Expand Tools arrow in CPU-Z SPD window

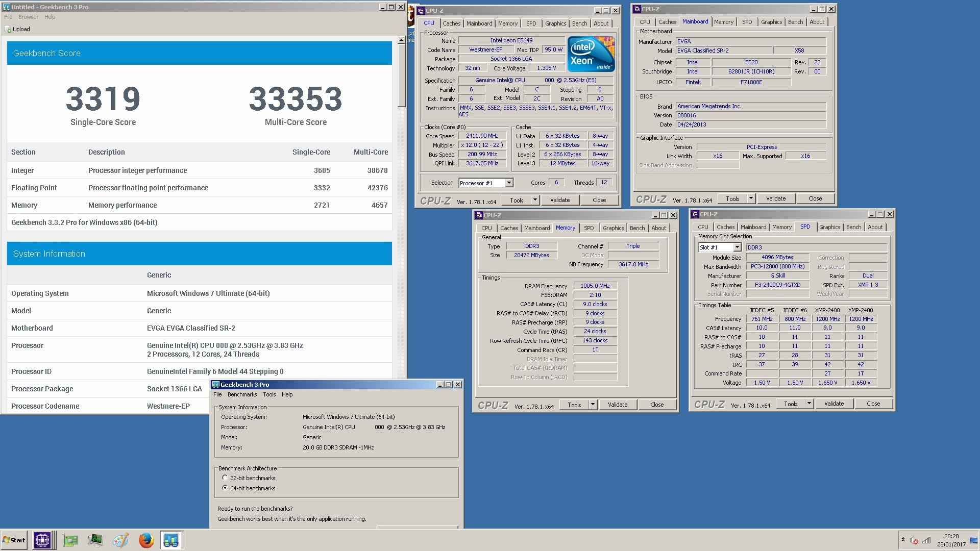tap(809, 404)
